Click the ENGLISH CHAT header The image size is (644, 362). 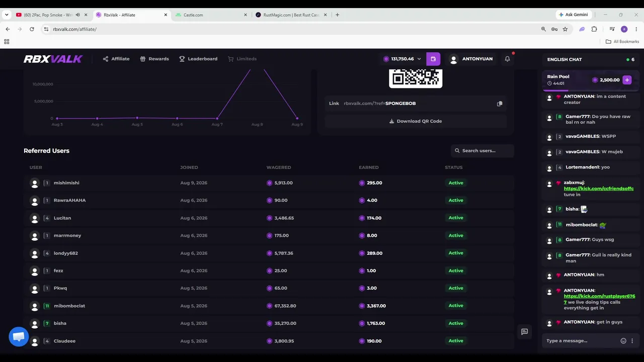click(565, 59)
